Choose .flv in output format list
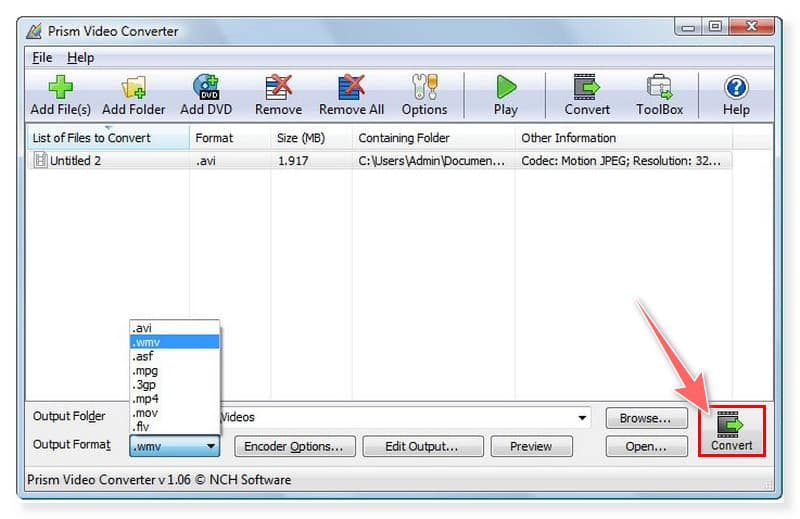This screenshot has width=800, height=519. coord(175,426)
